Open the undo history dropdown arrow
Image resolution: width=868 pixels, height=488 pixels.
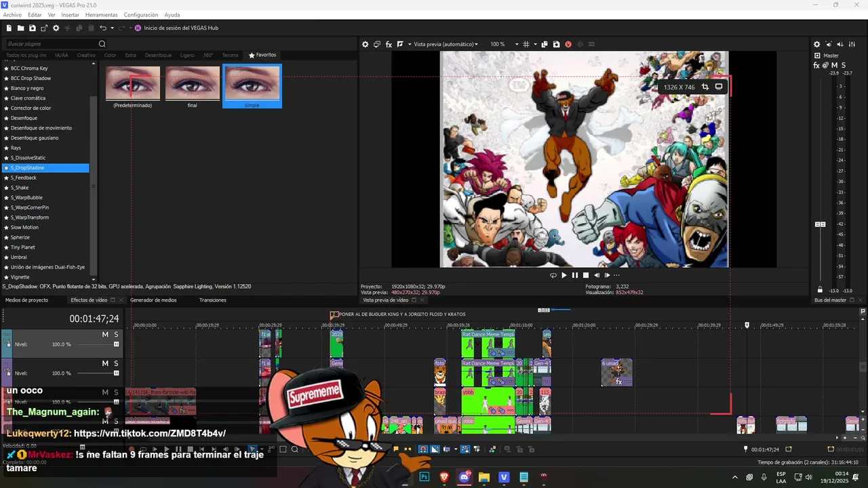tap(112, 28)
